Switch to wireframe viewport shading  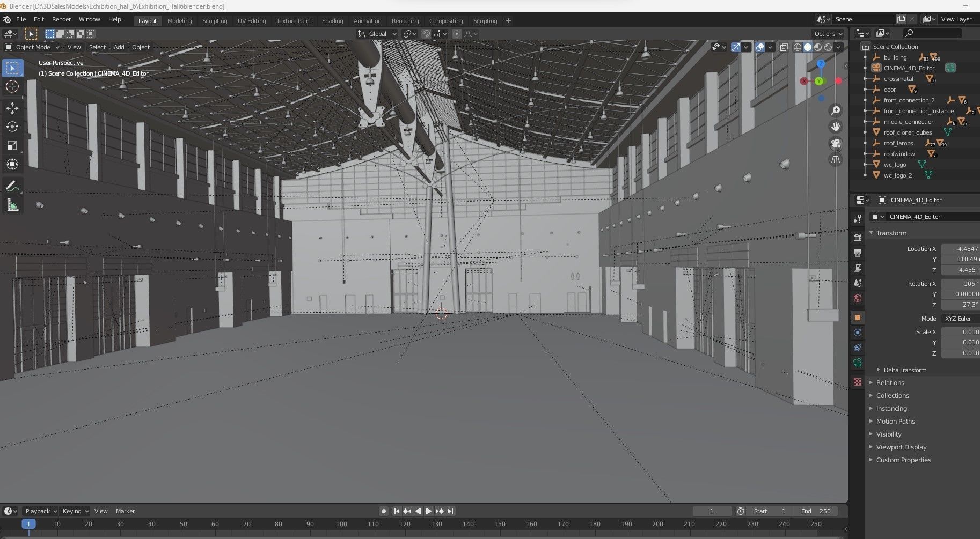point(798,47)
